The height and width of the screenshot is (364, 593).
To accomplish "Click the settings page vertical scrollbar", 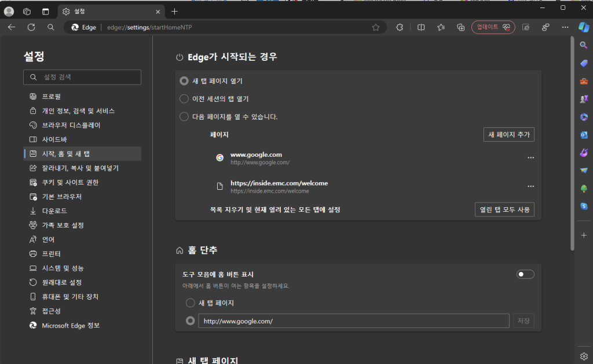I will tap(572, 144).
